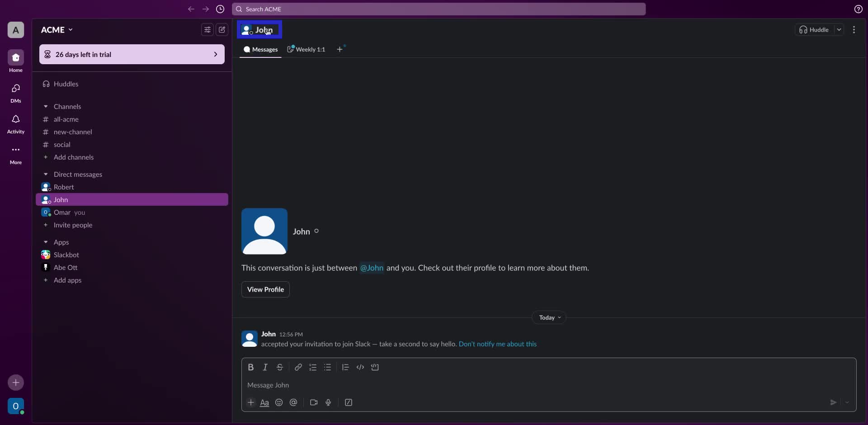This screenshot has height=425, width=868.
Task: Record a video clip for John
Action: [x=314, y=402]
